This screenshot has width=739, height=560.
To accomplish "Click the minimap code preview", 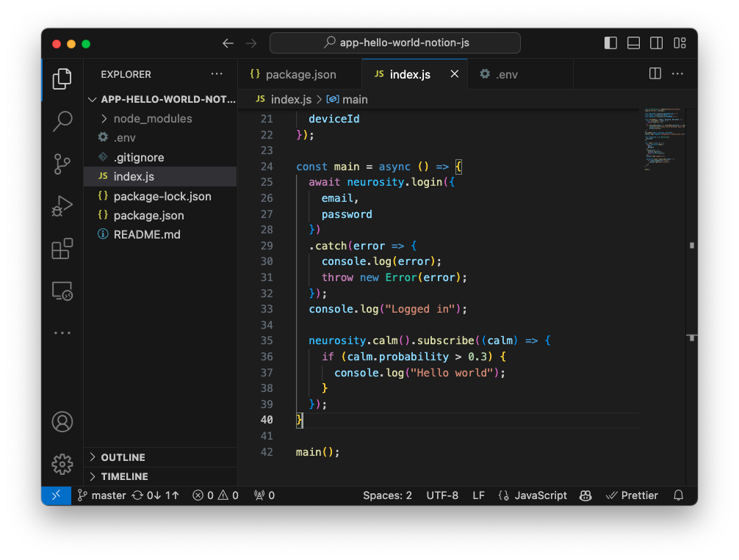I will tap(664, 139).
